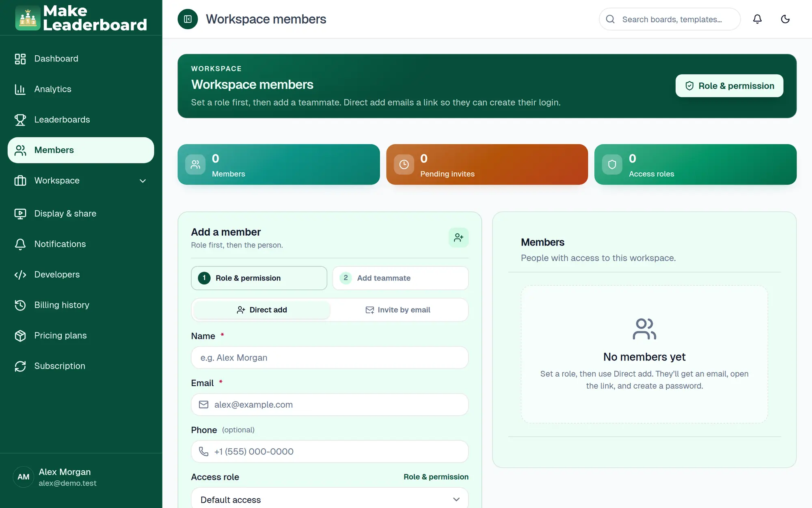Click the shield icon in banner button

click(x=689, y=86)
